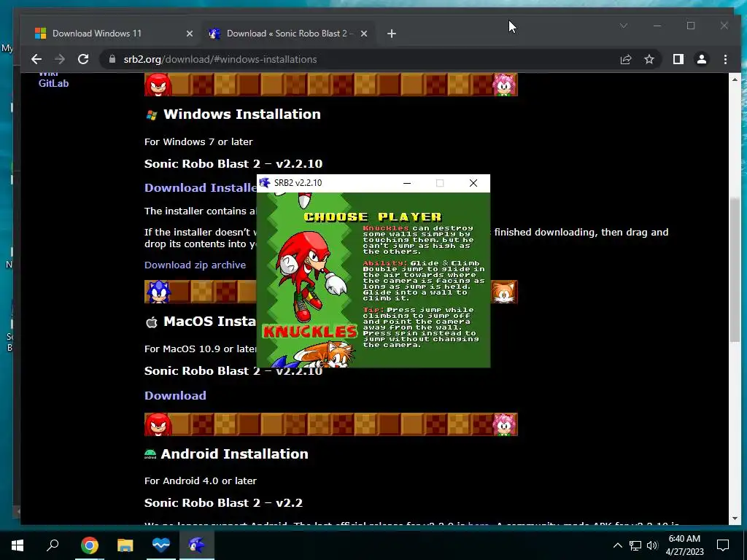Click Download zip archive link
This screenshot has width=747, height=560.
tap(195, 265)
